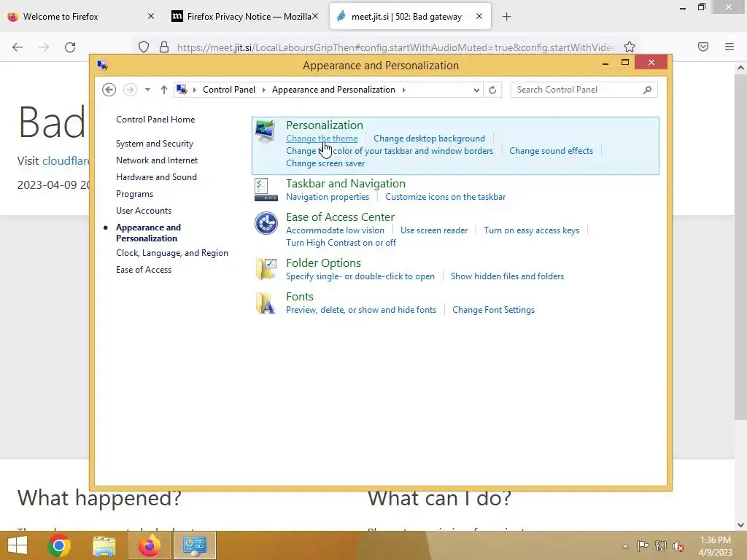Open Change screen saver link
The width and height of the screenshot is (747, 560).
click(325, 163)
